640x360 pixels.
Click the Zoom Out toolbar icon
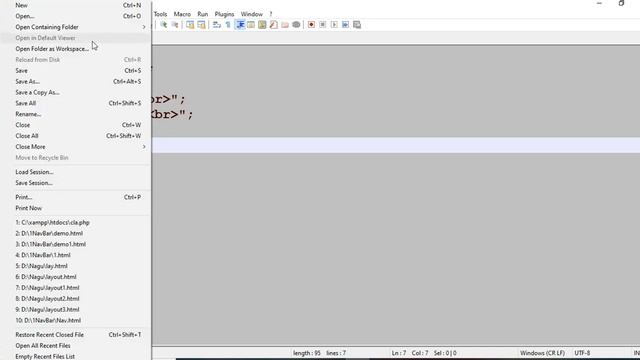[x=175, y=25]
